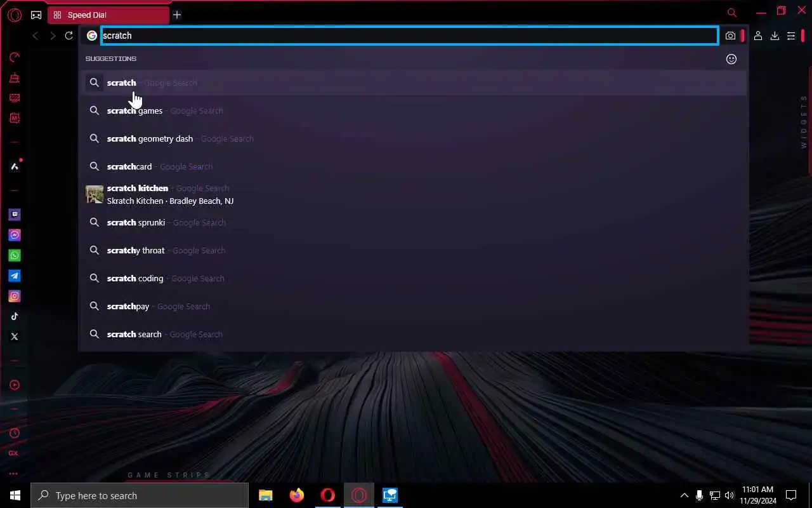The width and height of the screenshot is (812, 508).
Task: Open WhatsApp in the sidebar
Action: [14, 255]
